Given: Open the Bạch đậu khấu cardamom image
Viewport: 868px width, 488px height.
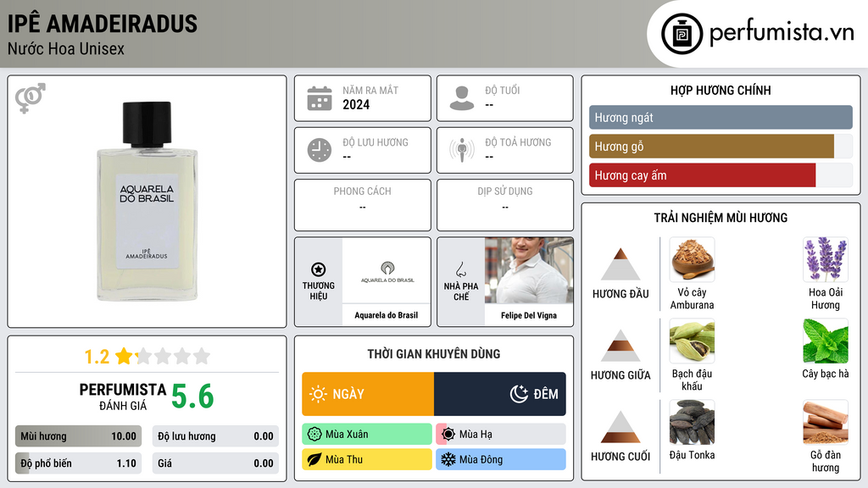Looking at the screenshot, I should [692, 341].
